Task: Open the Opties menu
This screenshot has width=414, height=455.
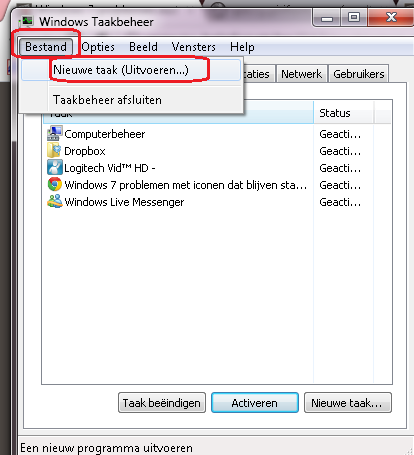Action: [x=98, y=47]
